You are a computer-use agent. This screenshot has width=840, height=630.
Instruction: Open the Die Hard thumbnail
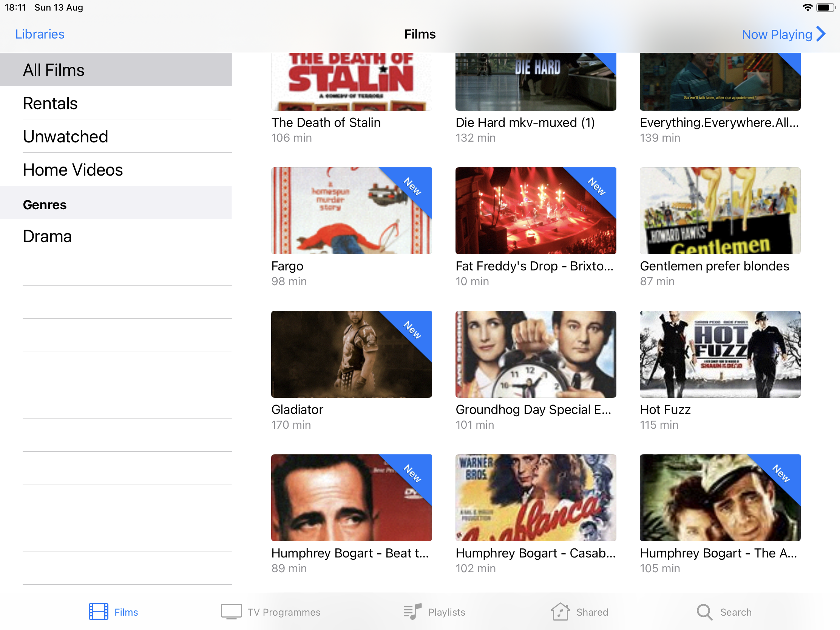536,82
